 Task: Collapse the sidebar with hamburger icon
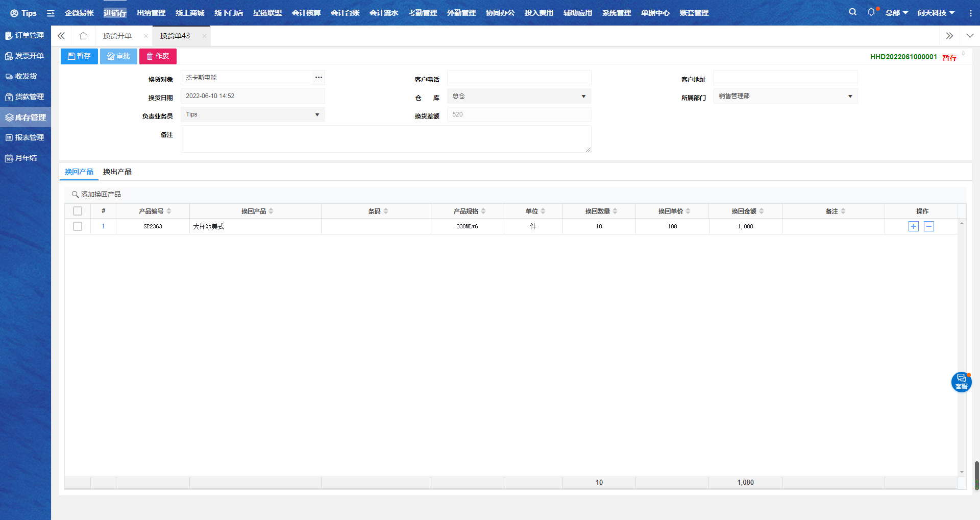pyautogui.click(x=51, y=13)
